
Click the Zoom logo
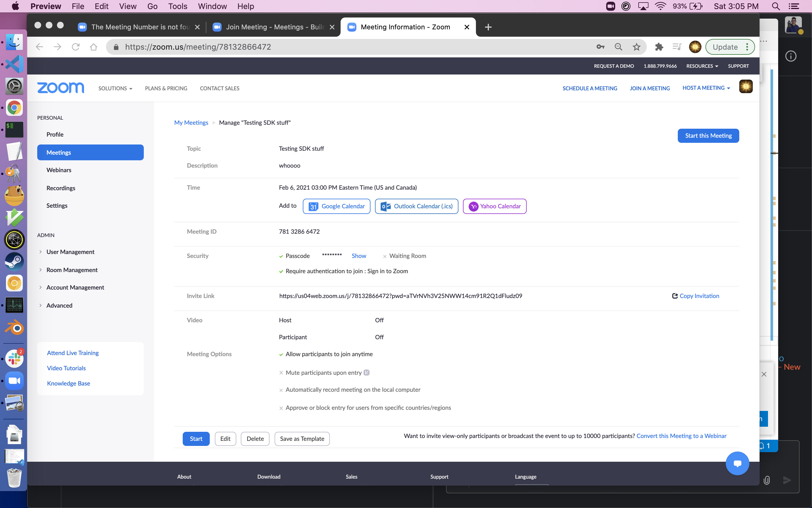pos(60,88)
